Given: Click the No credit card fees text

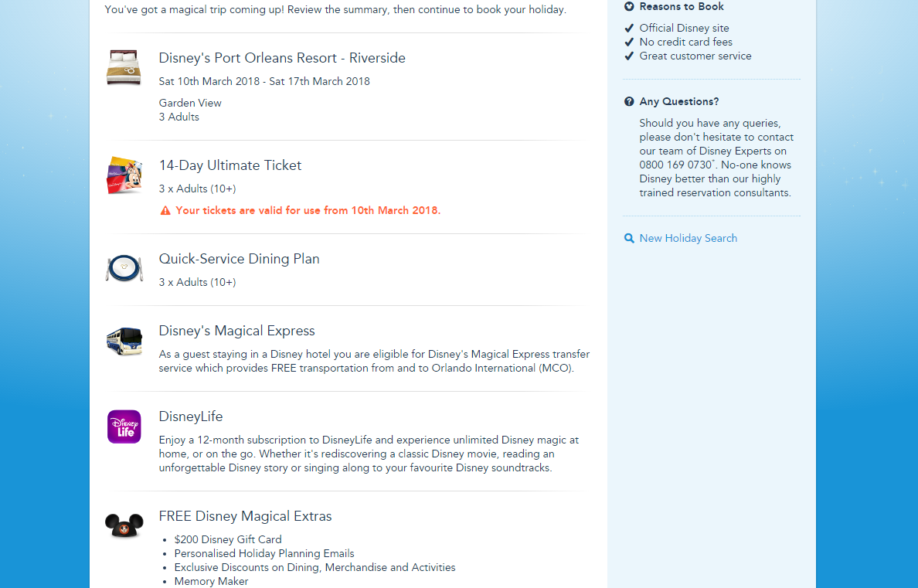Looking at the screenshot, I should pos(685,42).
